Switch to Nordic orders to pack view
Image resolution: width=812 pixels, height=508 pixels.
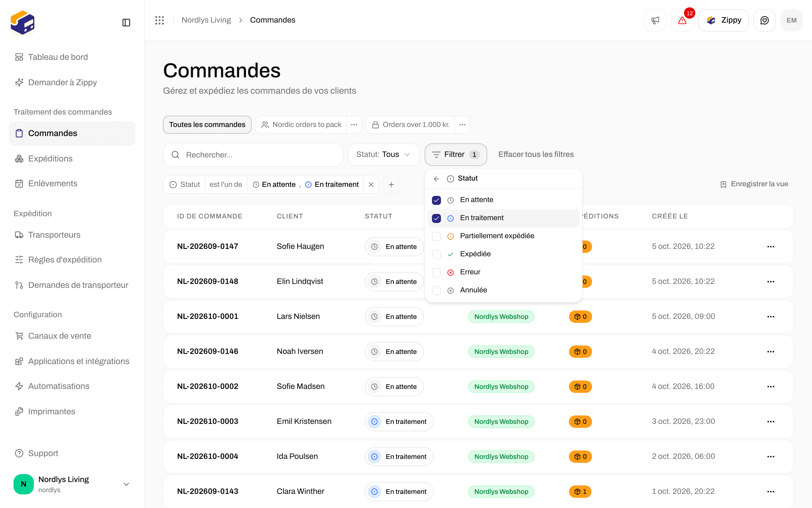[x=301, y=125]
